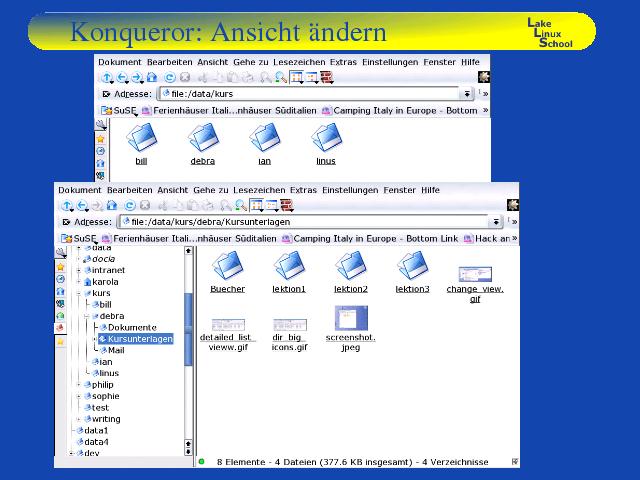Image resolution: width=640 pixels, height=480 pixels.
Task: Click Home icon in front window toolbar
Action: tap(111, 205)
